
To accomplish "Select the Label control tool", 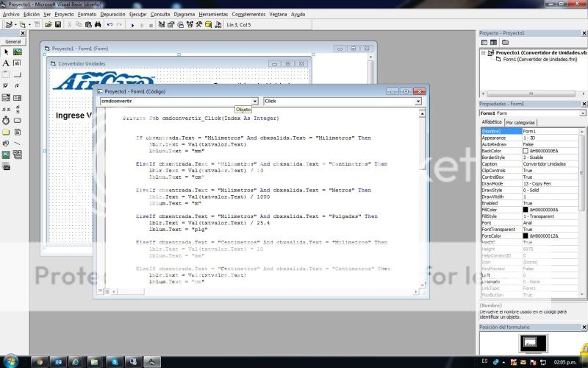I will coord(6,63).
